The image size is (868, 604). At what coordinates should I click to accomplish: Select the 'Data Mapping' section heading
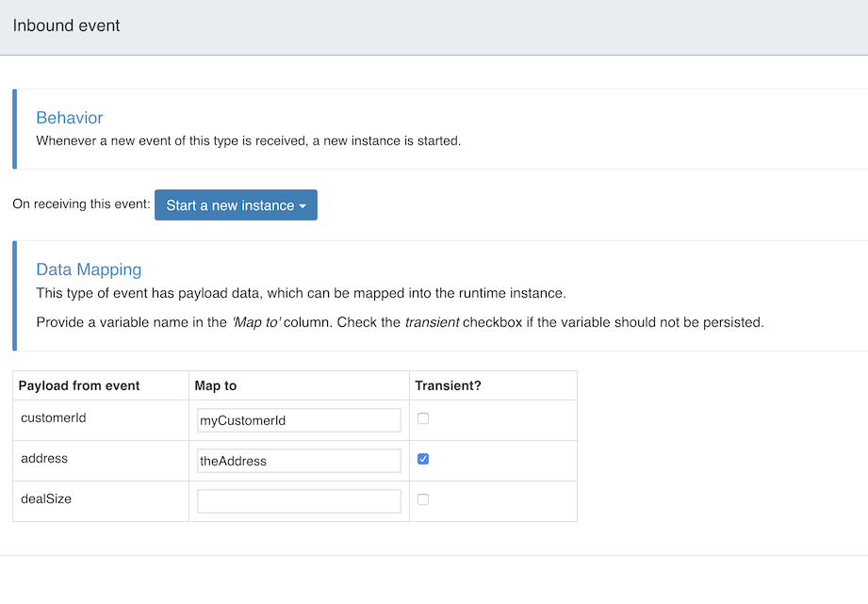click(89, 270)
